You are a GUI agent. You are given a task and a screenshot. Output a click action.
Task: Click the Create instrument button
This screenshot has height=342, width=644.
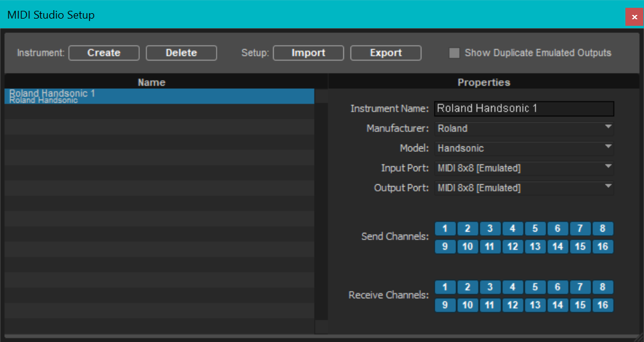(104, 53)
